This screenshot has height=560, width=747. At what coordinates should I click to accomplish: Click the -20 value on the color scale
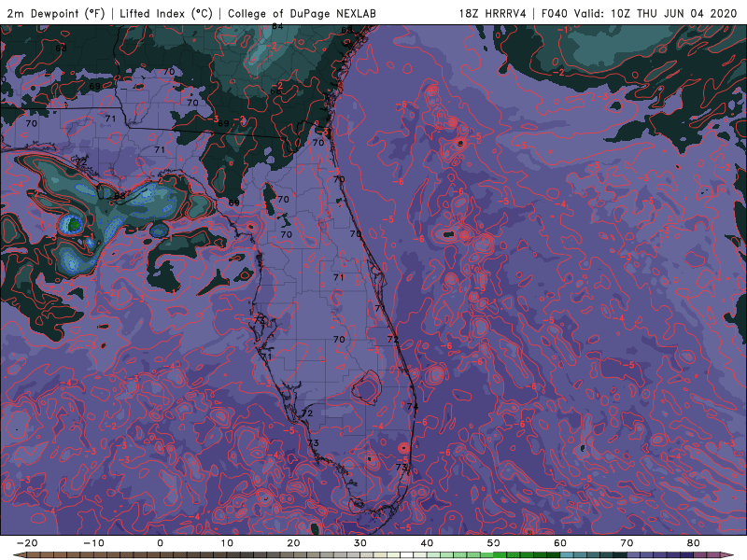coord(27,543)
